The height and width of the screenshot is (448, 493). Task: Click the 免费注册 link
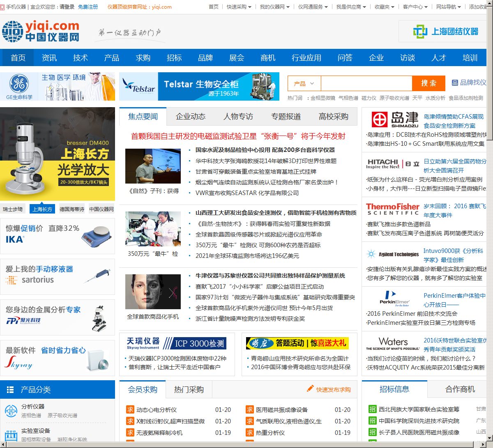pyautogui.click(x=88, y=7)
